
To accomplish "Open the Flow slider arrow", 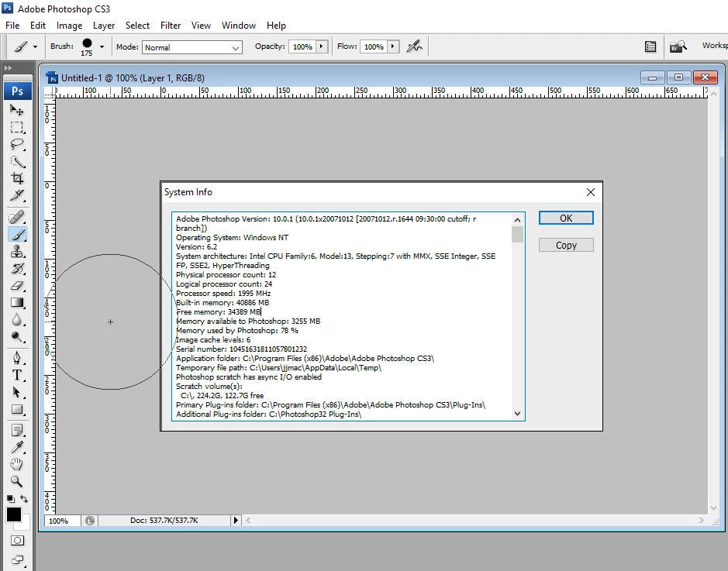I will coord(393,46).
